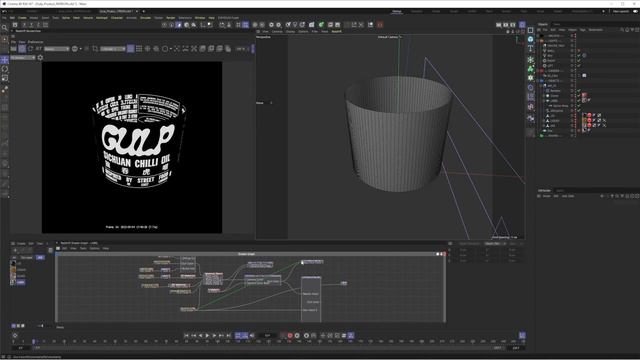Open the zoom percent dropdown in RenderView
The width and height of the screenshot is (640, 360).
(x=241, y=49)
